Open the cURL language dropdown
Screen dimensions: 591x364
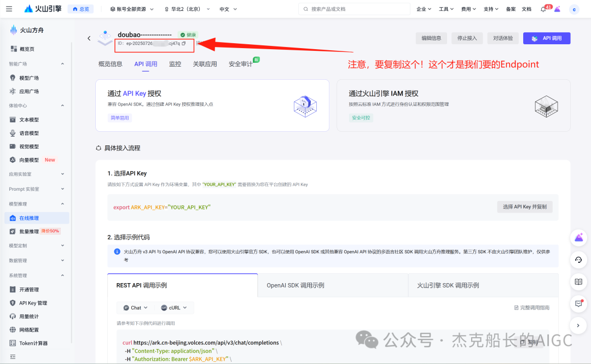(174, 308)
